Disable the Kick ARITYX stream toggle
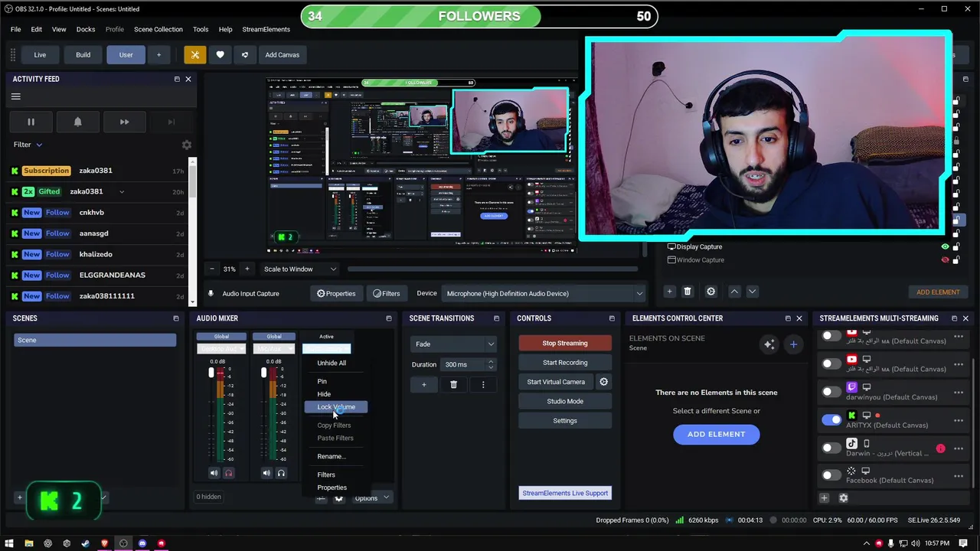 [x=831, y=419]
